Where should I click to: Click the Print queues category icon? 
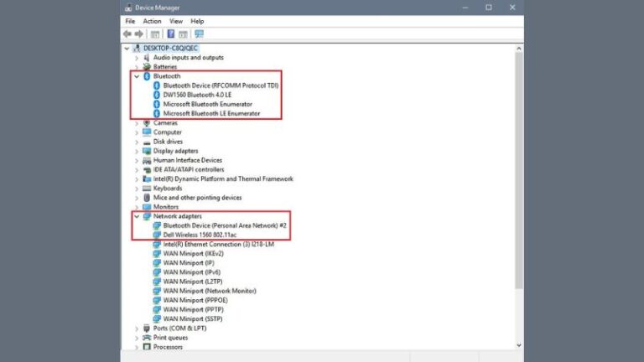[x=147, y=338]
